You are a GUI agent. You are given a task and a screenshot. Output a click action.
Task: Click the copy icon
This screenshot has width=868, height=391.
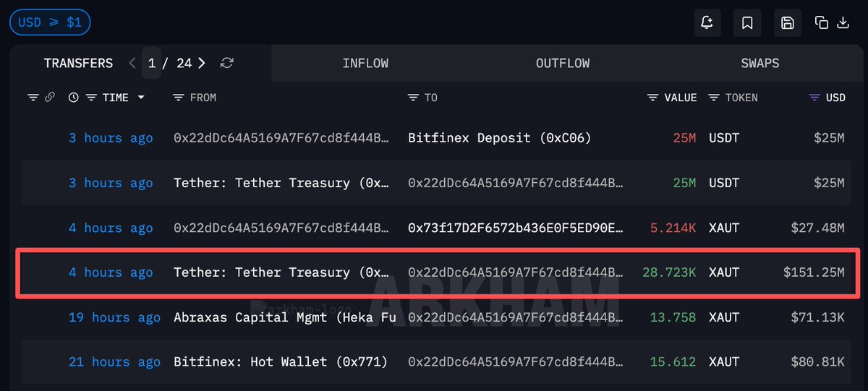pos(821,22)
